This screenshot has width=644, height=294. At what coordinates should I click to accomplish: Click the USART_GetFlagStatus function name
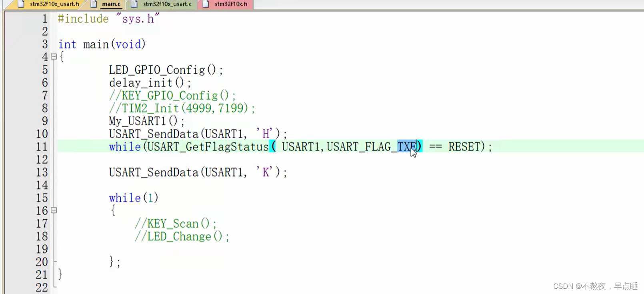pos(208,147)
